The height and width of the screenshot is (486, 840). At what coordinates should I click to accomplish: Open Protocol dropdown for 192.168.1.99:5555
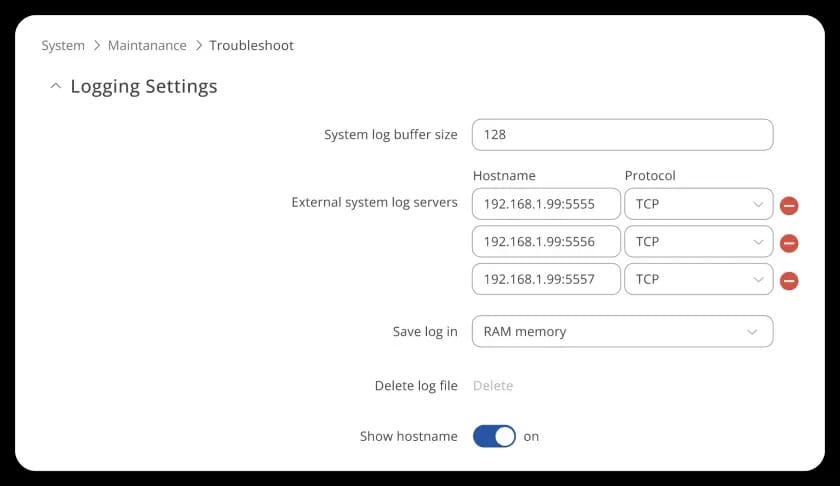pyautogui.click(x=699, y=204)
